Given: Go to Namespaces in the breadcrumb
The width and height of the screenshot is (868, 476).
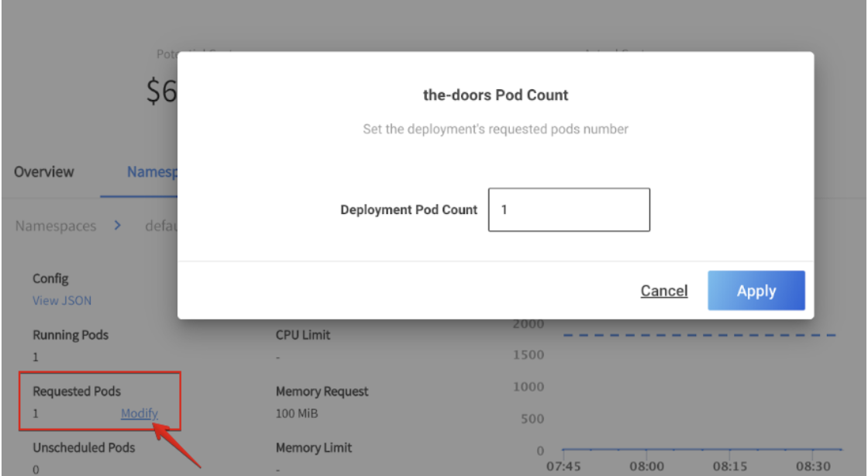Looking at the screenshot, I should pos(56,226).
